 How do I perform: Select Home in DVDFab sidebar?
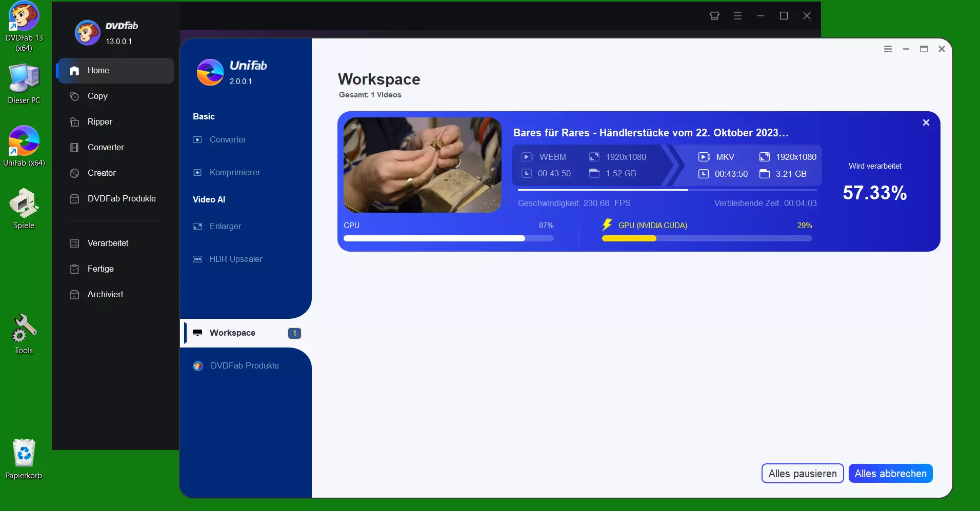116,71
